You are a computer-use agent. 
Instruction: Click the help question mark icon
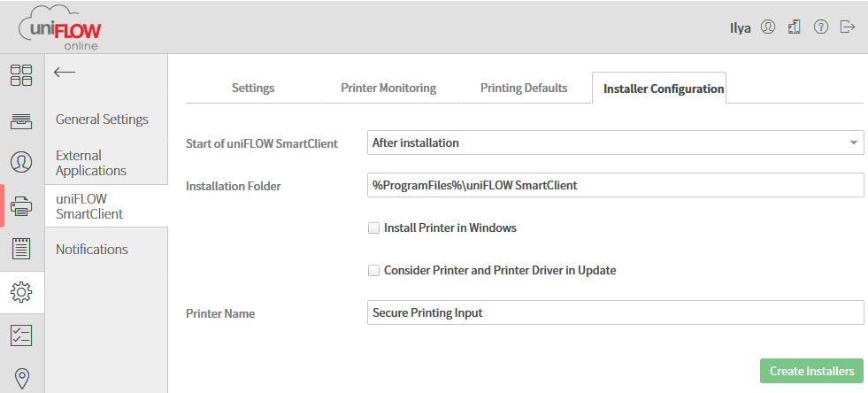821,27
